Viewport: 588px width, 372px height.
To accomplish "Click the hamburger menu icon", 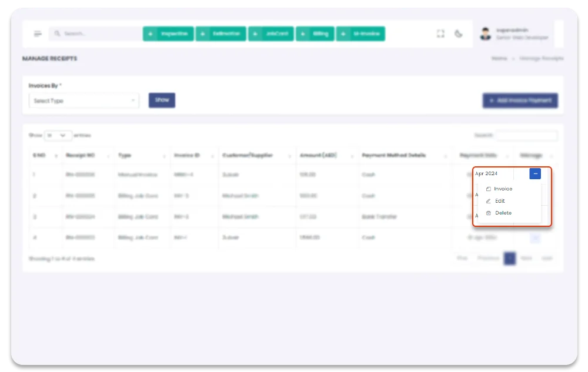I will [38, 34].
